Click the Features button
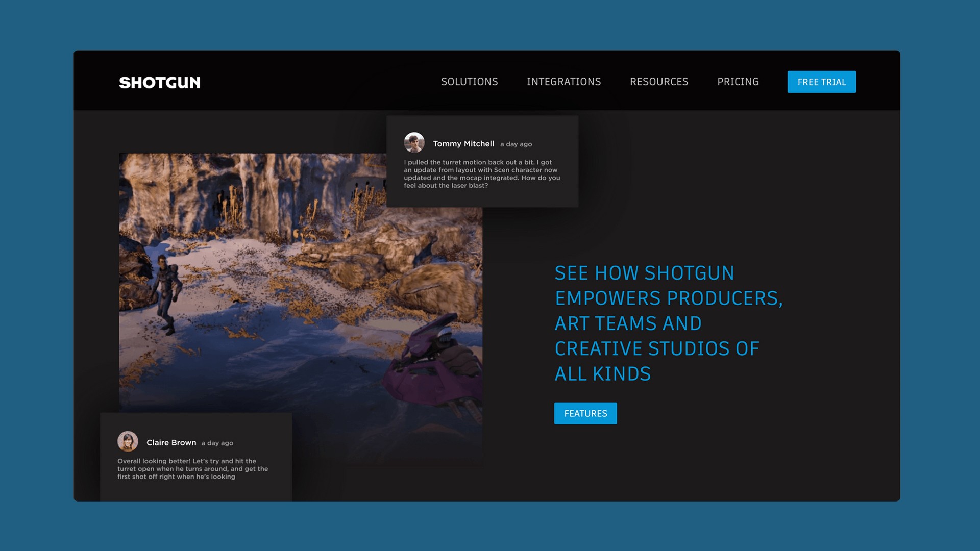 [585, 413]
